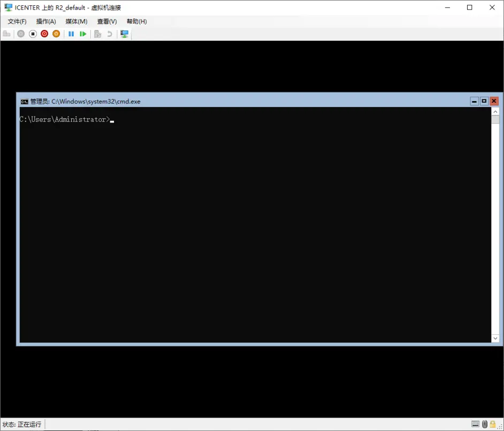Click the cmd.exe title bar icon
Screen dimensions: 504x431
click(x=25, y=102)
